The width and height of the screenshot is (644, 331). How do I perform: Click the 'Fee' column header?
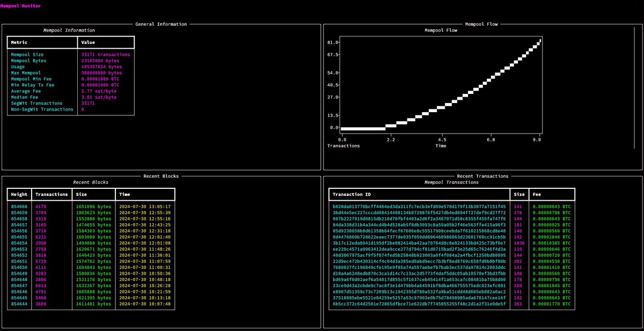point(537,194)
